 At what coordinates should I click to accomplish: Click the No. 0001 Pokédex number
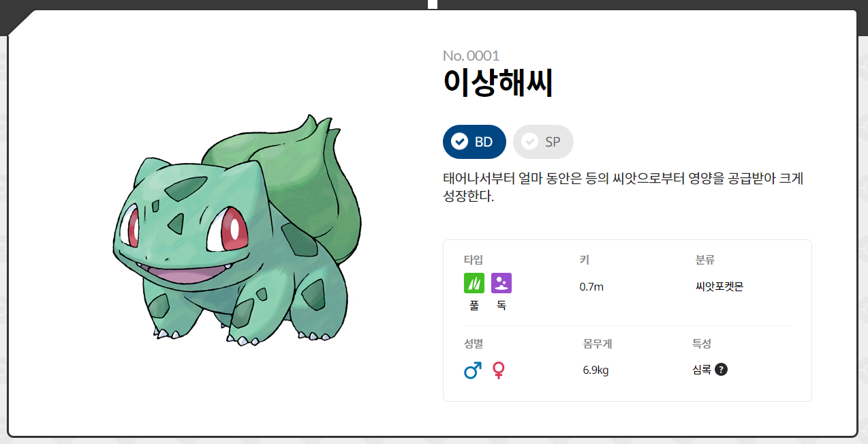(471, 56)
